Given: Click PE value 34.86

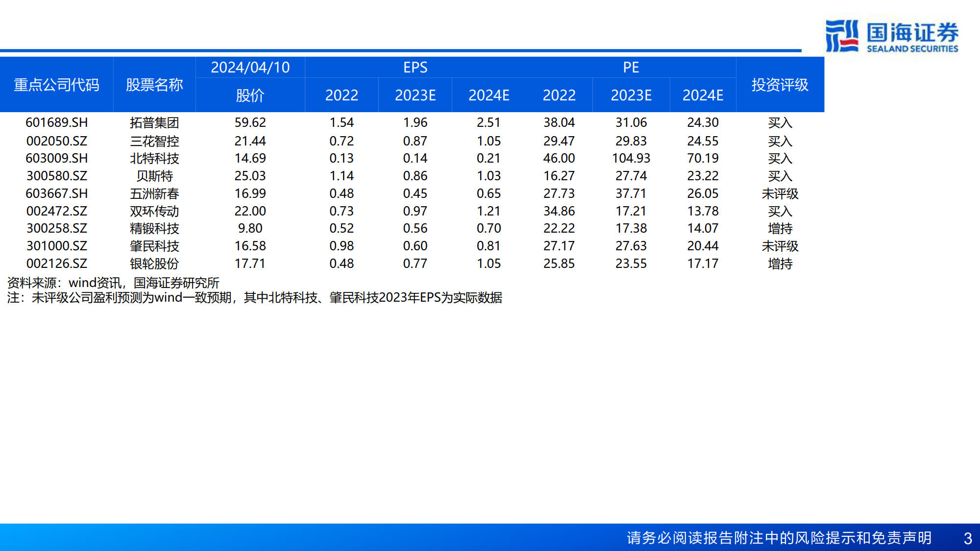Looking at the screenshot, I should [x=559, y=211].
